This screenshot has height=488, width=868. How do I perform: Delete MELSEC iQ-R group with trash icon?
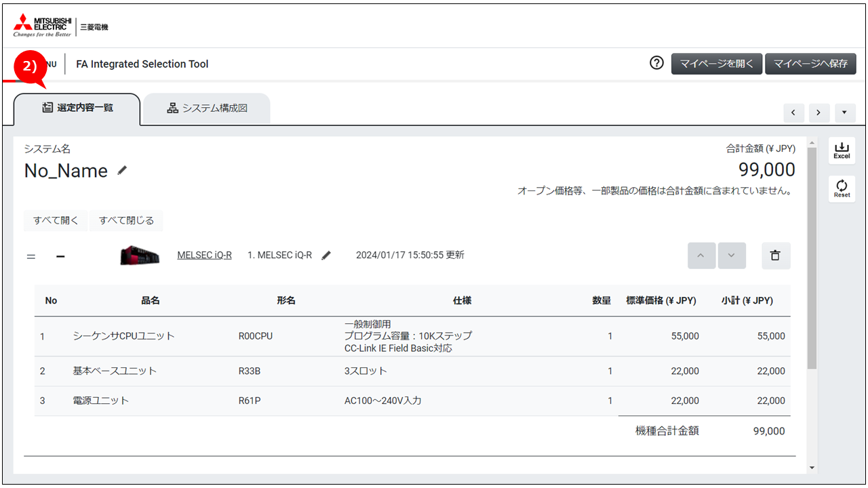pos(776,256)
